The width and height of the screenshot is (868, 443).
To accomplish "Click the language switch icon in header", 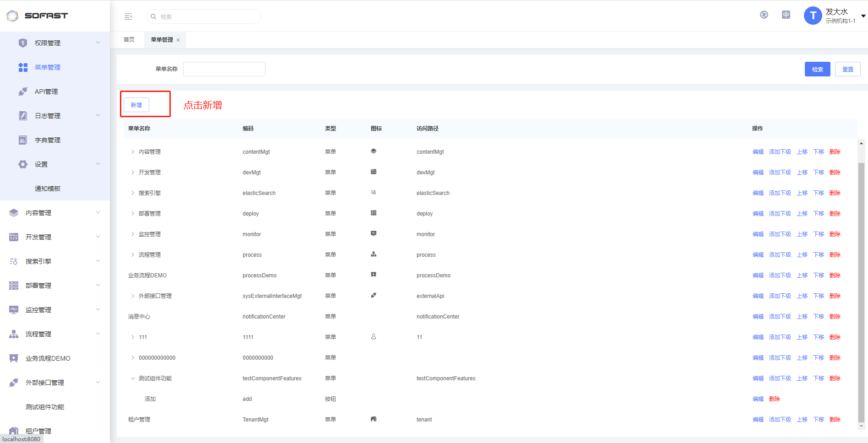I will click(786, 15).
